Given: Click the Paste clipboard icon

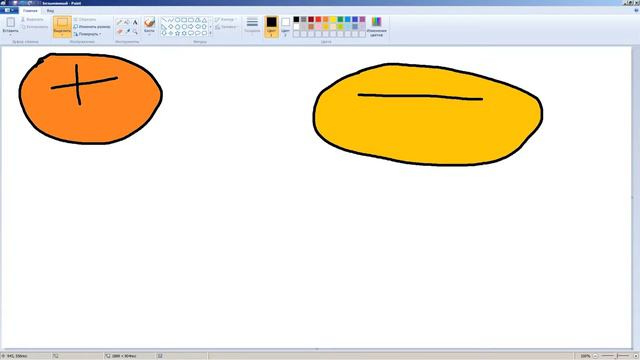Looking at the screenshot, I should click(11, 22).
